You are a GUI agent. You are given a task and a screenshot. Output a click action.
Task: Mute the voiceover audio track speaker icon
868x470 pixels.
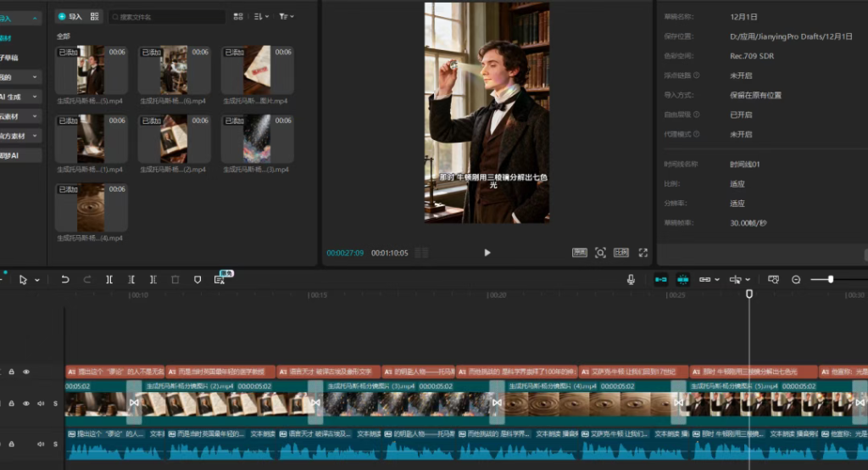click(41, 443)
